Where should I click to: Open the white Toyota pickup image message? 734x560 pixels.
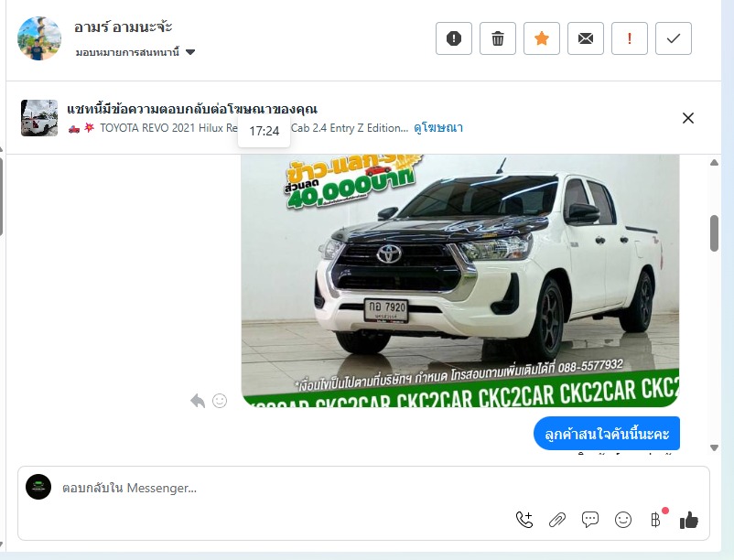[x=460, y=281]
